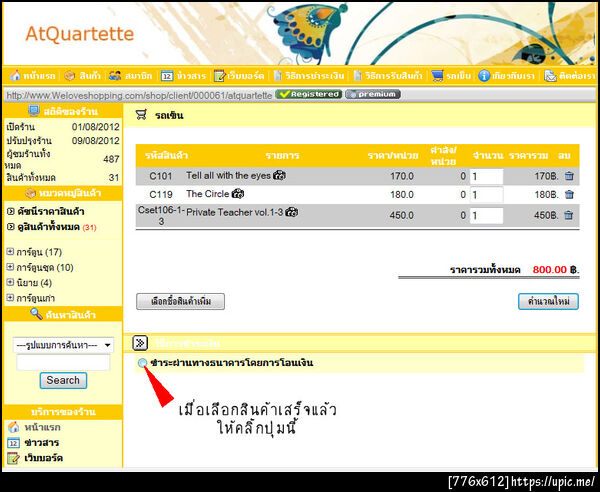Click the payment method document icon in the navigation bar

pyautogui.click(x=278, y=76)
